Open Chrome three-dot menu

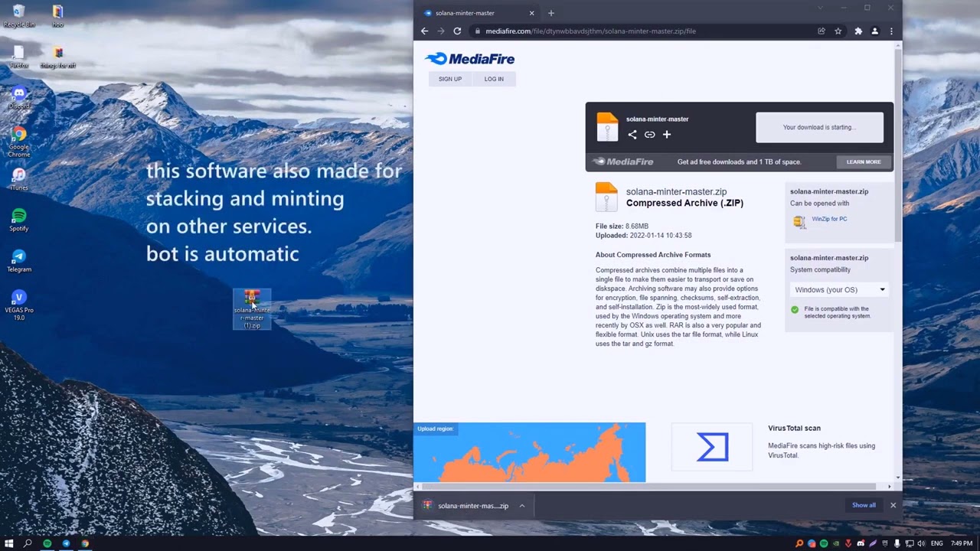pyautogui.click(x=891, y=31)
